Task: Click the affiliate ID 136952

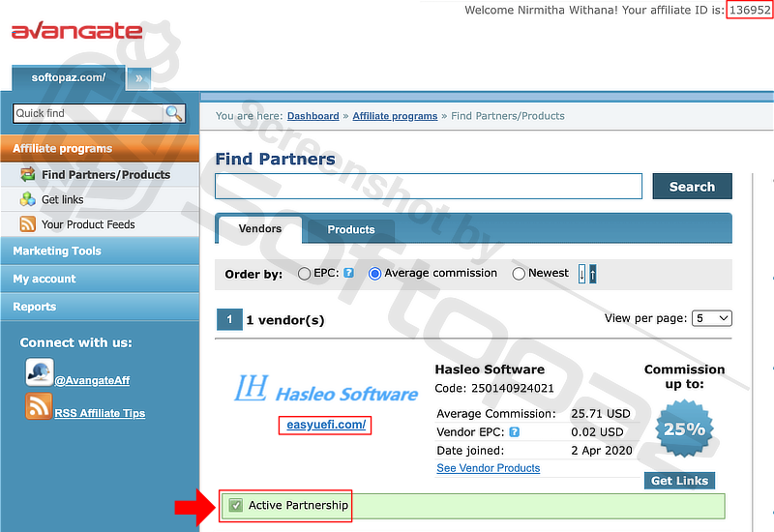Action: tap(750, 10)
